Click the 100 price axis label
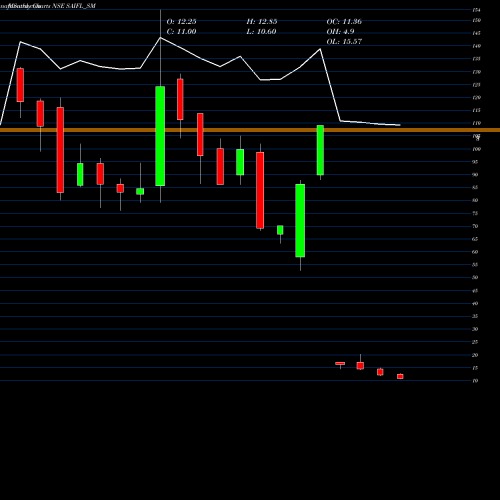 476,149
